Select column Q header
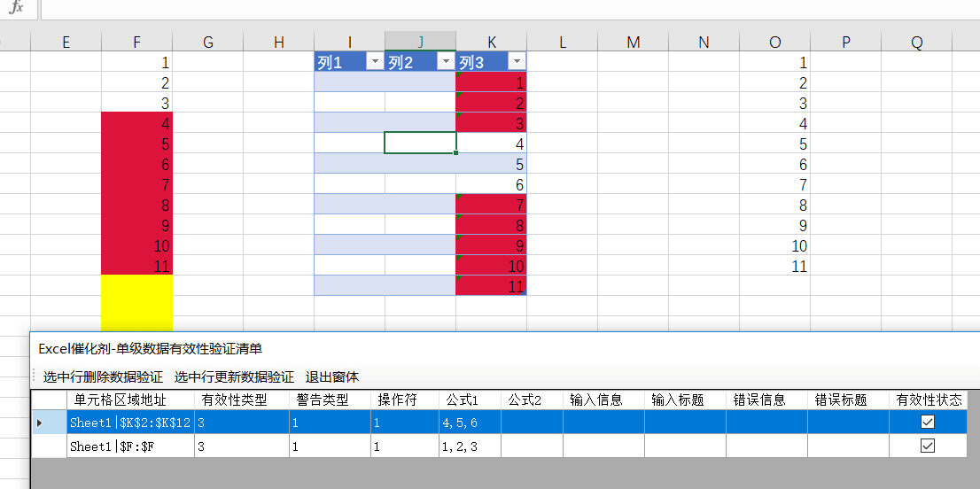980x489 pixels. (x=917, y=42)
